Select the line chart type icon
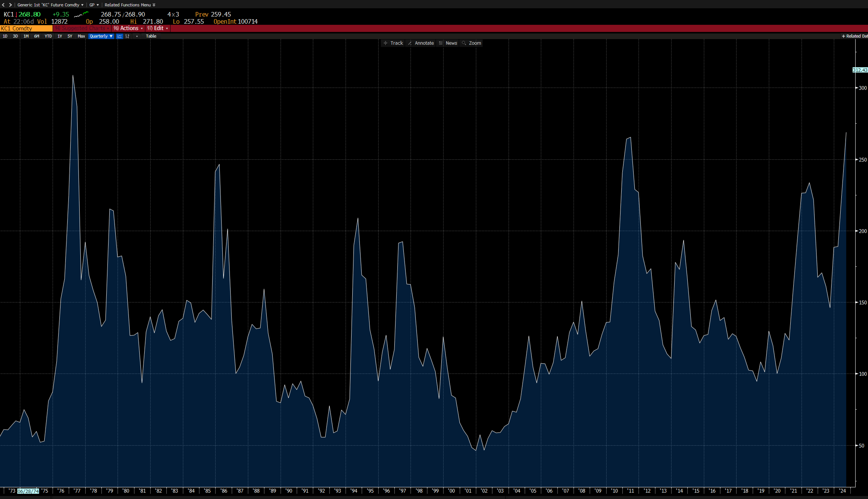868x499 pixels. point(120,36)
